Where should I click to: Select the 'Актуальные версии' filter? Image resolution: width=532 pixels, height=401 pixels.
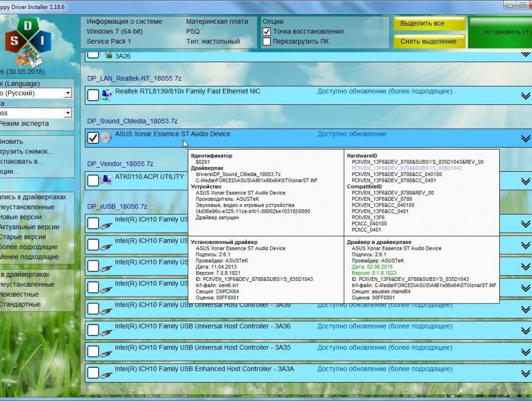[x=29, y=227]
